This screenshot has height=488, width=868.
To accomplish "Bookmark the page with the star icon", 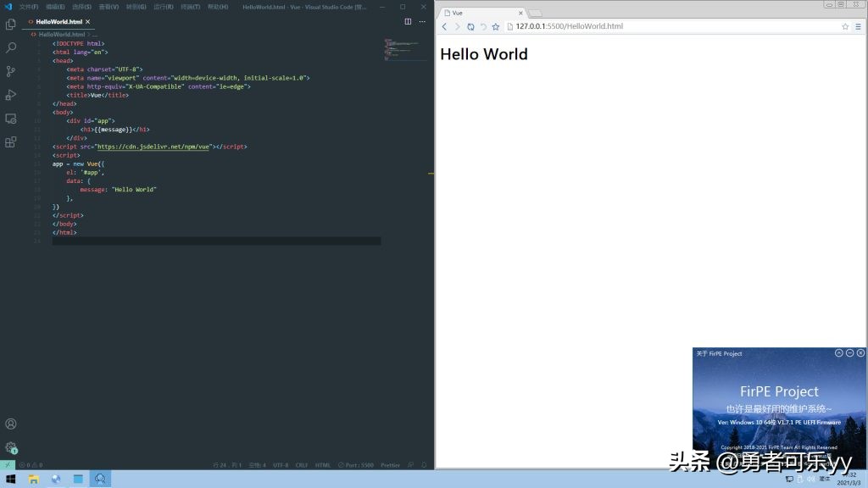I will (845, 26).
